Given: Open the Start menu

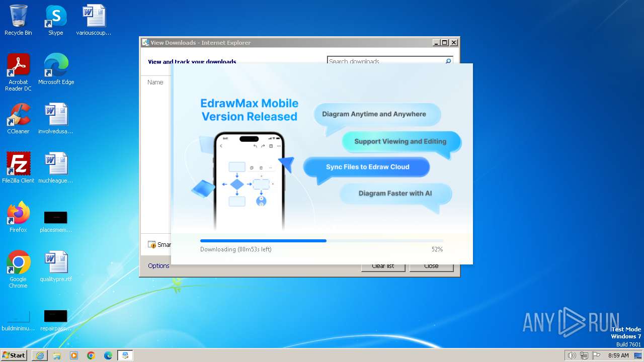Looking at the screenshot, I should (x=14, y=355).
